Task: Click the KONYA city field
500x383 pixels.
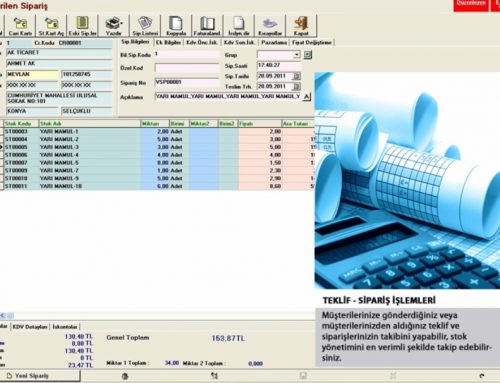Action: 32,111
